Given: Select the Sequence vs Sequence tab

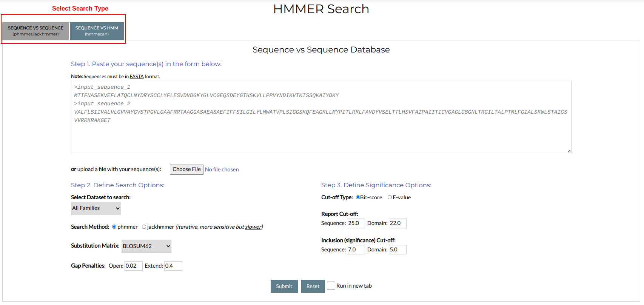Looking at the screenshot, I should coord(35,31).
